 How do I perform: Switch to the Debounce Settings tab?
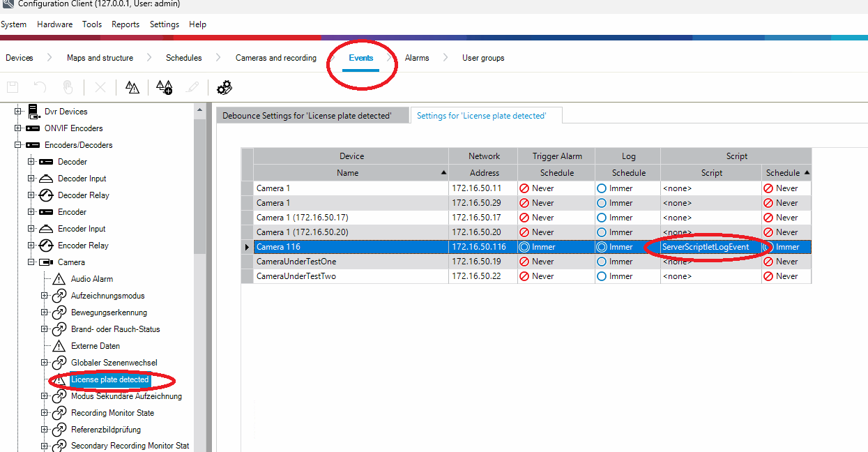[x=312, y=116]
